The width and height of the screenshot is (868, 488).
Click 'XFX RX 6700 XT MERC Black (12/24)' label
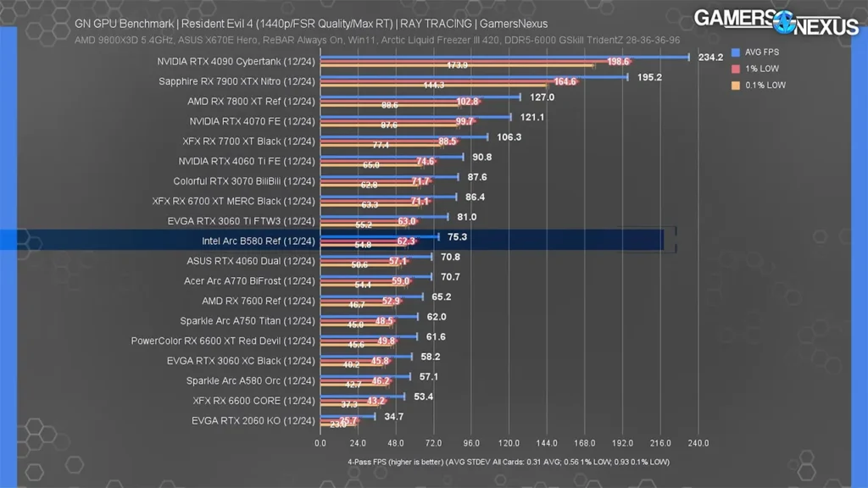[234, 201]
